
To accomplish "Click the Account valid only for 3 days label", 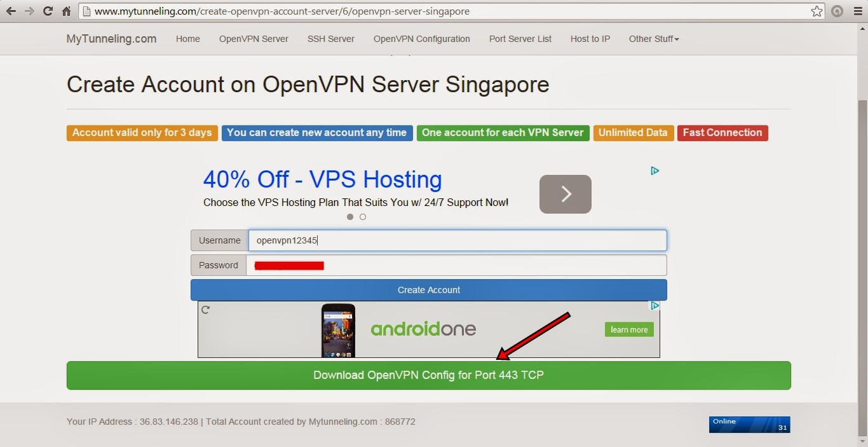I will (x=142, y=133).
